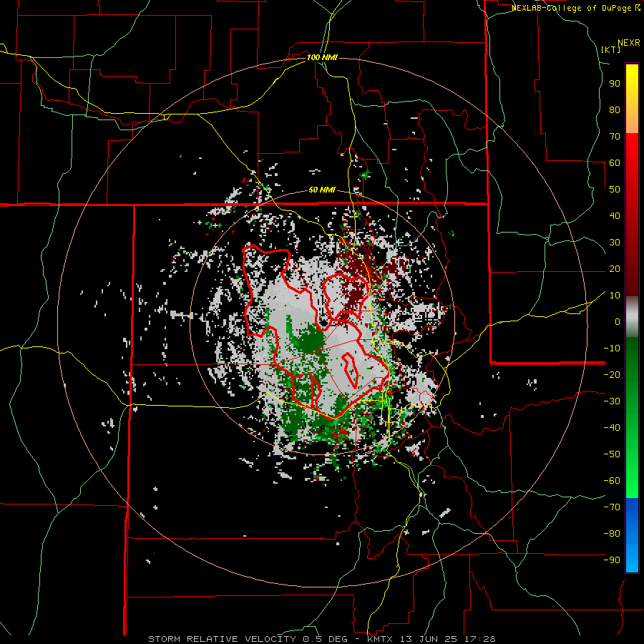
Task: Click the positive 10 scale label
Action: (x=615, y=296)
